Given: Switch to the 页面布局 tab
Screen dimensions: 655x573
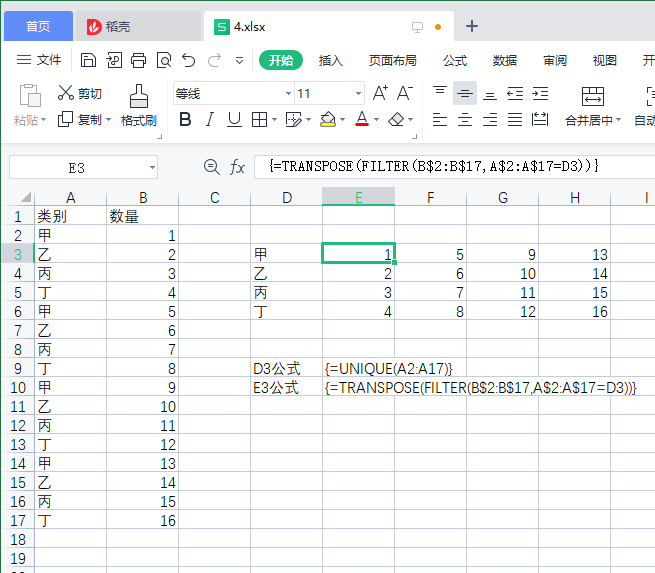Looking at the screenshot, I should 393,61.
